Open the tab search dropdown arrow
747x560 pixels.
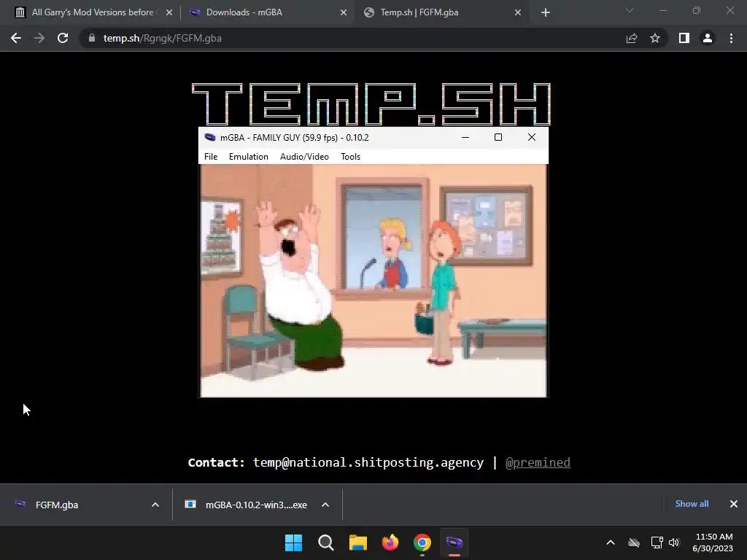[x=630, y=10]
